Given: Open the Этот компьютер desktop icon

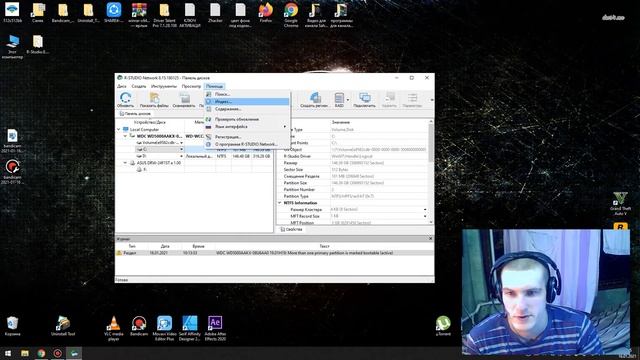Looking at the screenshot, I should (x=13, y=47).
